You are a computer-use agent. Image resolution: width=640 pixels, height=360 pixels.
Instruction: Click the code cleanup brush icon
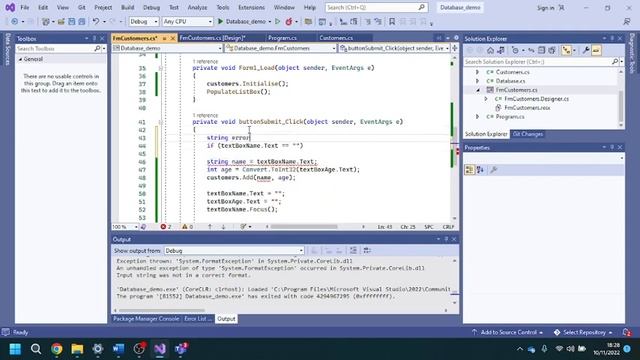[x=243, y=227]
